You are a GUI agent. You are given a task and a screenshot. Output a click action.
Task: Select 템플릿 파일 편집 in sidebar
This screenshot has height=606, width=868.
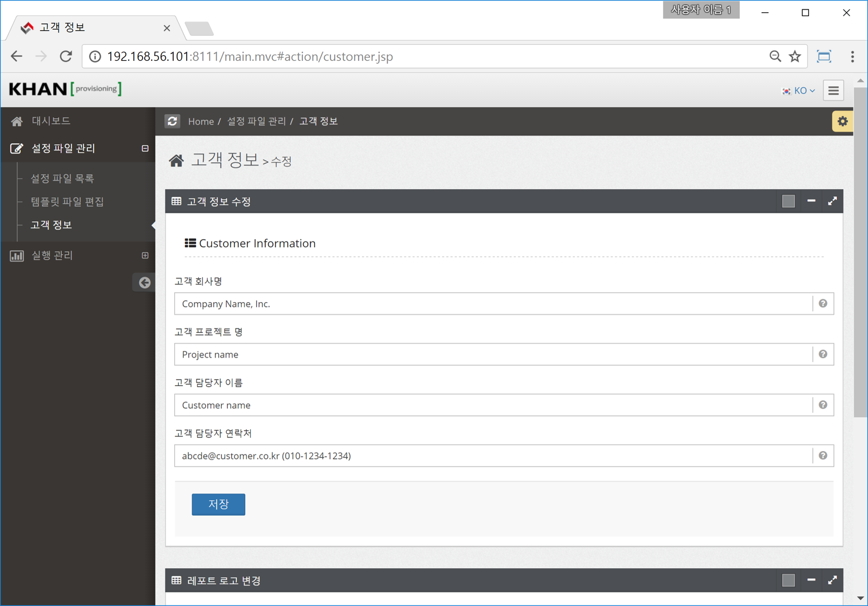[67, 202]
